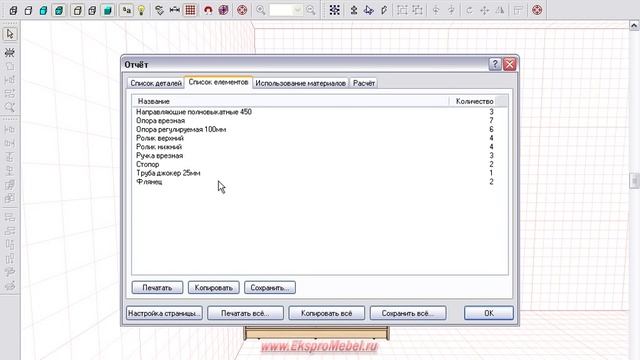Select row 'Опора врезная'

320,120
